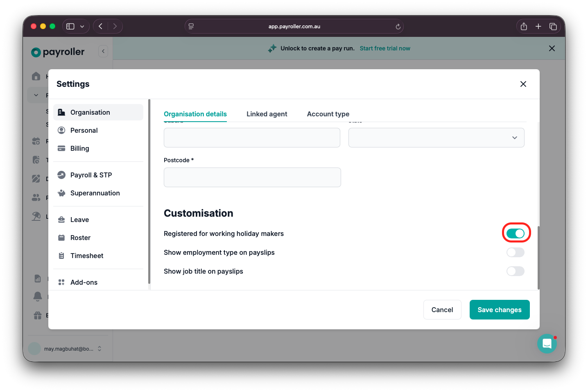This screenshot has height=392, width=588.
Task: Open Safari sidebar dropdown arrow
Action: pos(82,26)
